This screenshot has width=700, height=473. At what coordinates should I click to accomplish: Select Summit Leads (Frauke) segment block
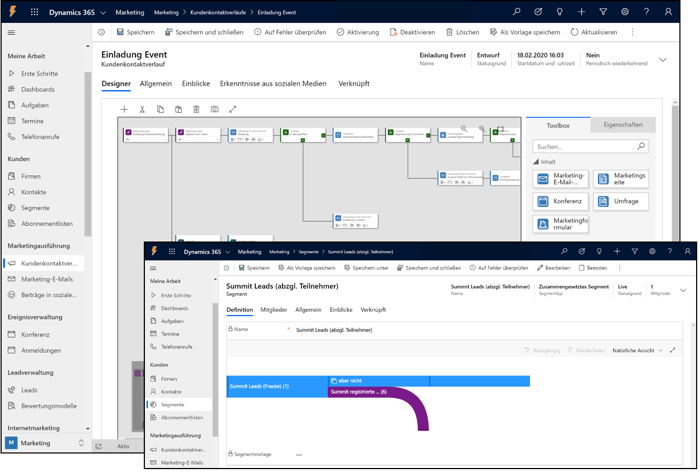[277, 386]
